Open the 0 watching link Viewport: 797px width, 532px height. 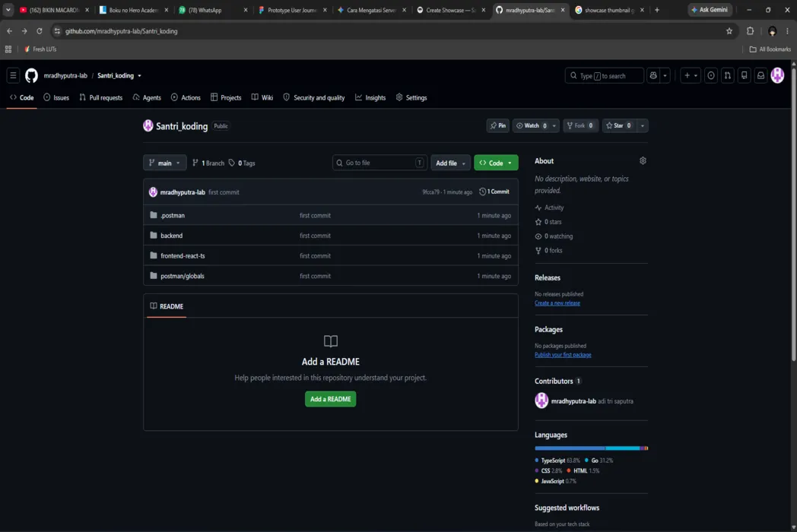[x=554, y=236]
